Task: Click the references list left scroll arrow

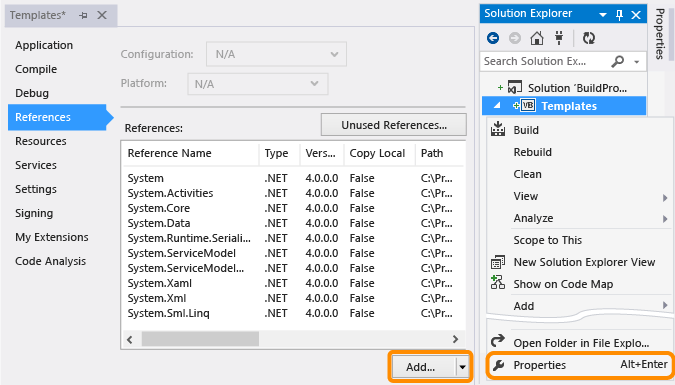Action: (130, 339)
